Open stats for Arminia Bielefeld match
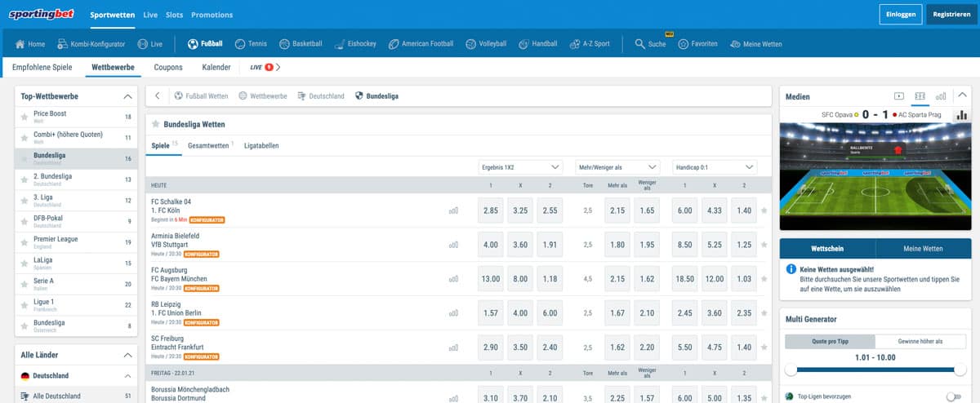This screenshot has height=403, width=980. [x=453, y=245]
